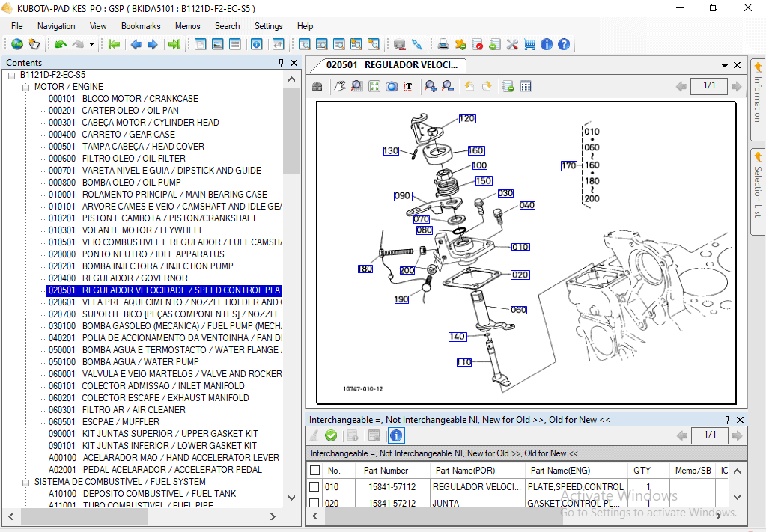
Task: Click the shopping cart icon in the toolbar
Action: (529, 44)
